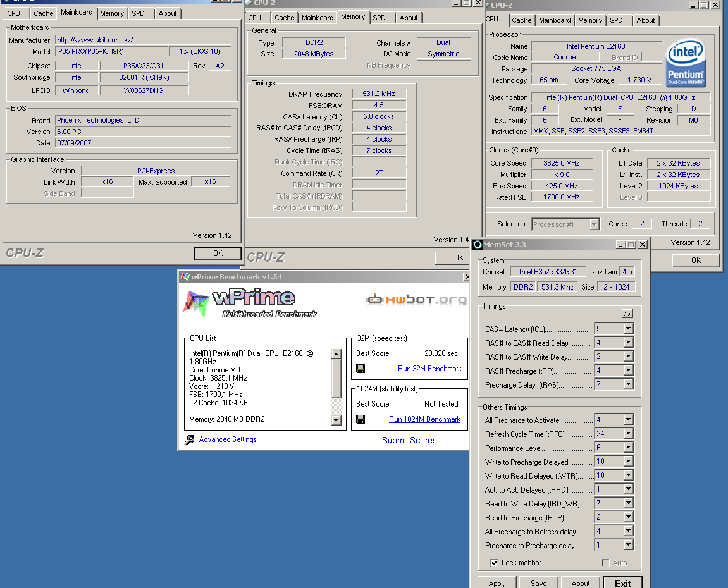Click OK in Mainboard CPU-Z window
This screenshot has width=728, height=588.
[x=218, y=254]
